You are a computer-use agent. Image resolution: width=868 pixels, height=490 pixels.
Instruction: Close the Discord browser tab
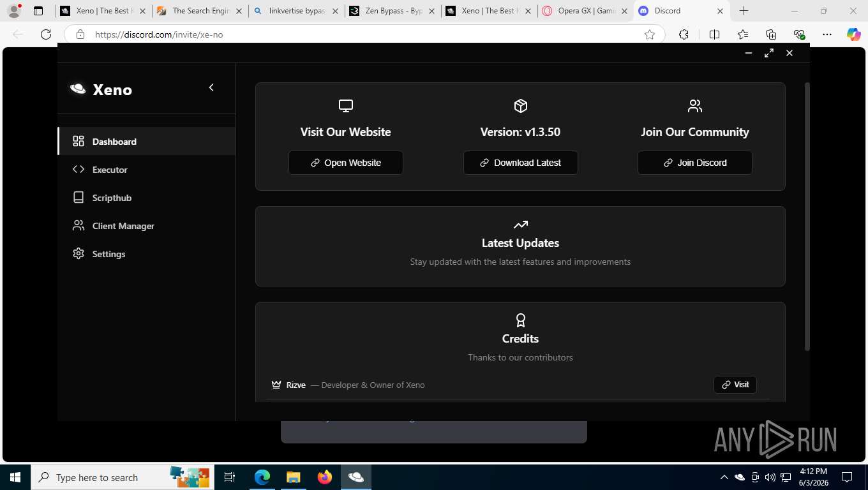721,11
